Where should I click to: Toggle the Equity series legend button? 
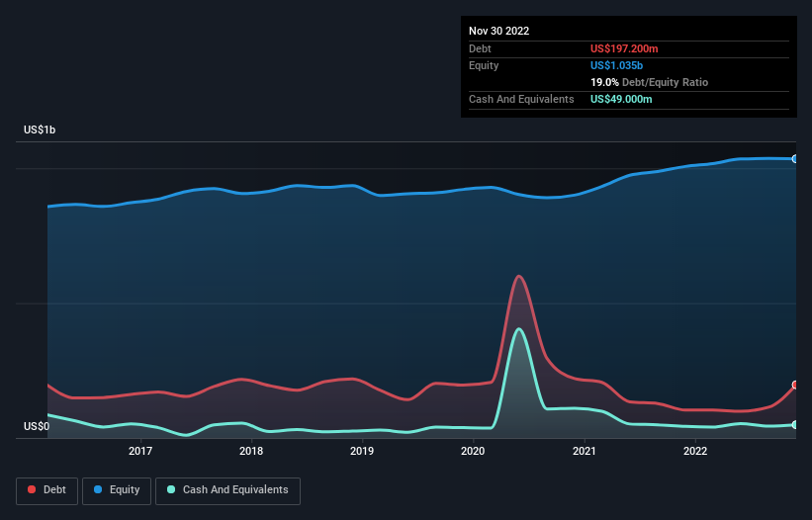[x=117, y=490]
